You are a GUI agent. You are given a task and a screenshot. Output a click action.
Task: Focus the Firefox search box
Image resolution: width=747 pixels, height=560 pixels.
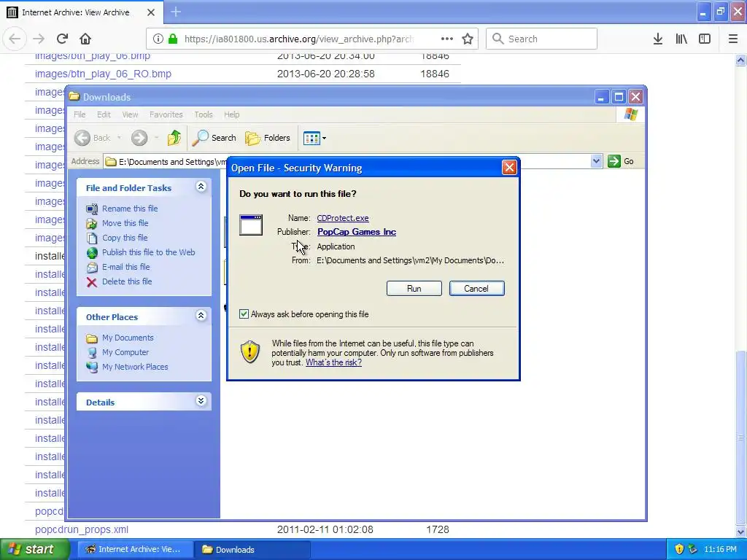(542, 39)
